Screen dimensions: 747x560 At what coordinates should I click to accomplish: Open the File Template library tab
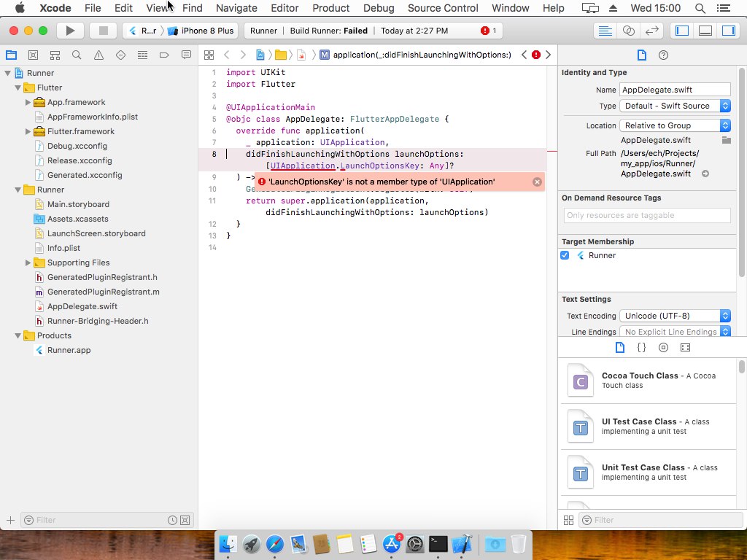[620, 347]
